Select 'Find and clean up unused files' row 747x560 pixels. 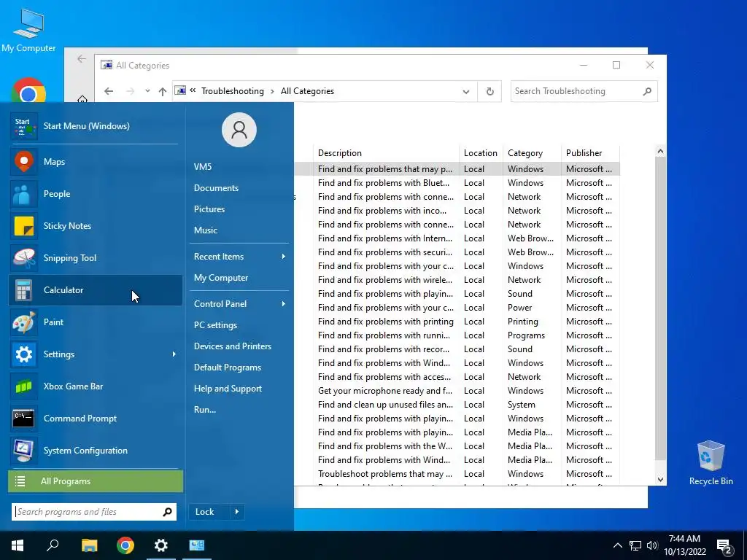(x=457, y=405)
